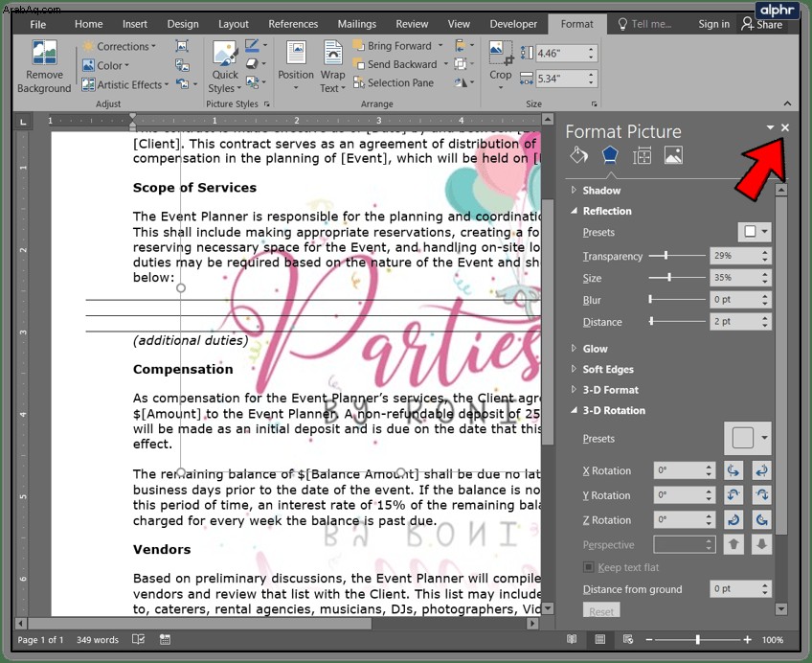
Task: Click the Selection Pane icon
Action: [359, 82]
